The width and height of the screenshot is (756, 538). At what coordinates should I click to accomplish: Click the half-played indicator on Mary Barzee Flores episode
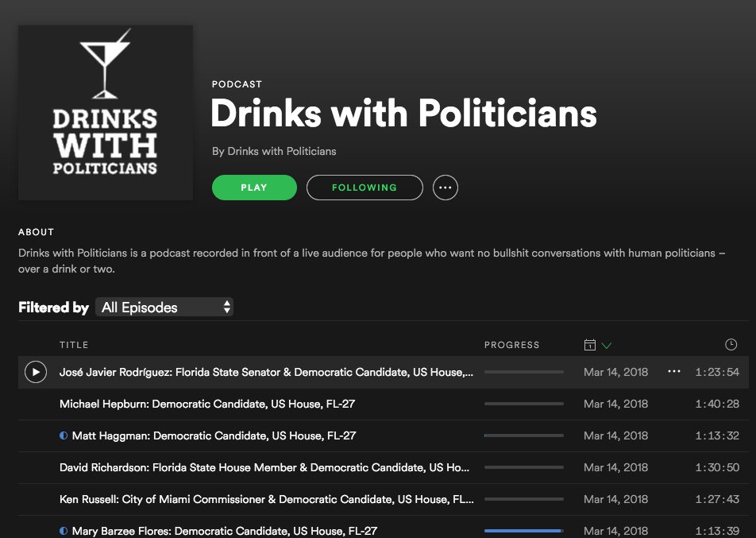point(64,531)
